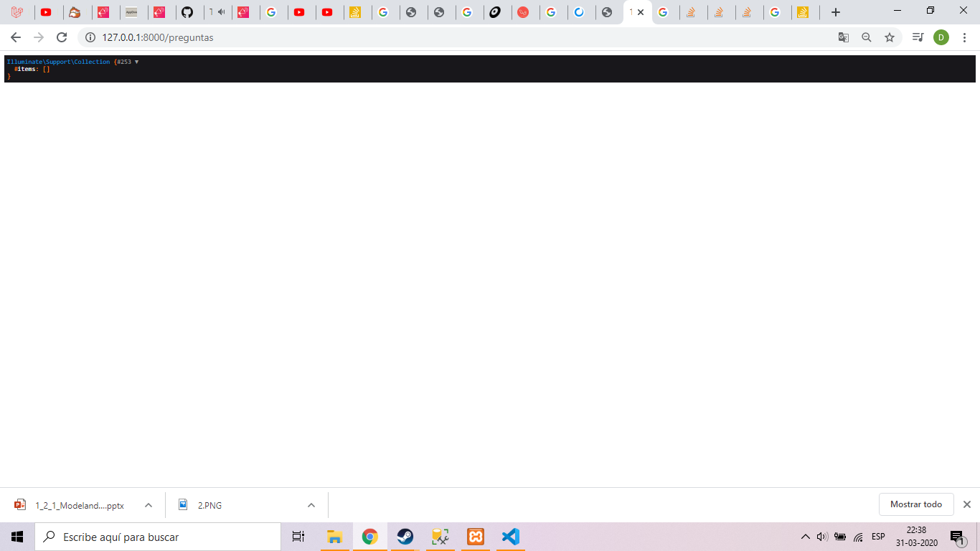
Task: Click the forward navigation arrow
Action: [x=39, y=37]
